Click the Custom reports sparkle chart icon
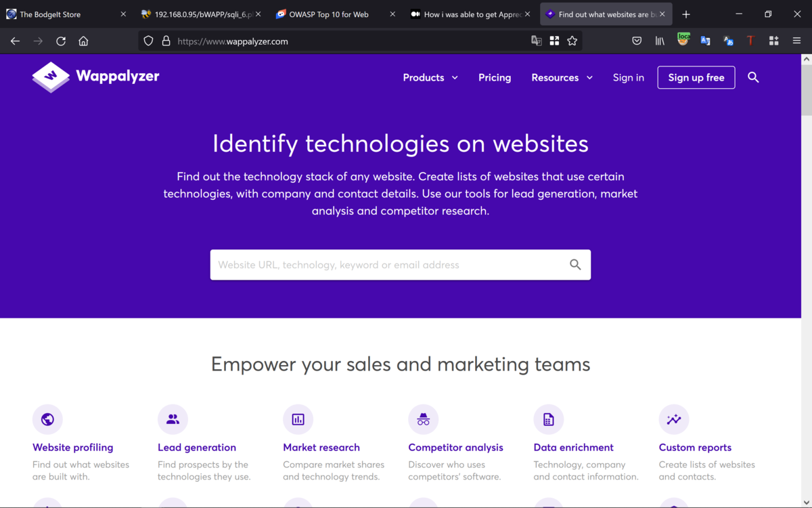812x508 pixels. pyautogui.click(x=674, y=419)
